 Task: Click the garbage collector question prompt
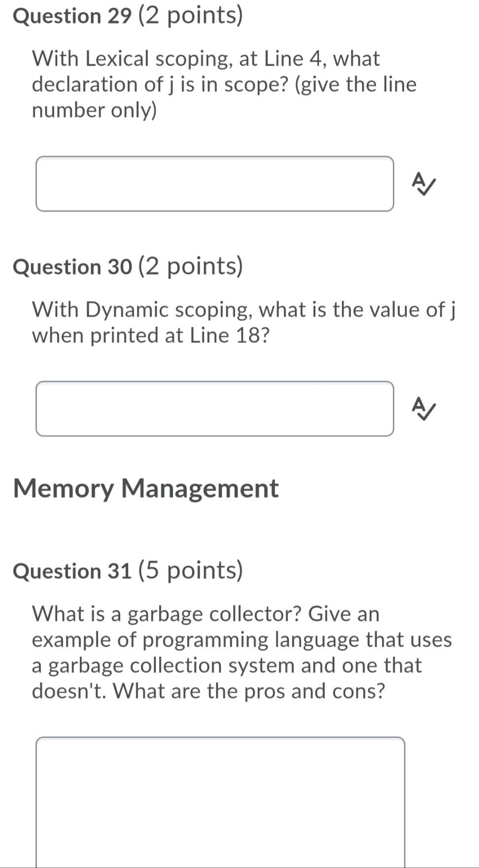click(x=241, y=652)
